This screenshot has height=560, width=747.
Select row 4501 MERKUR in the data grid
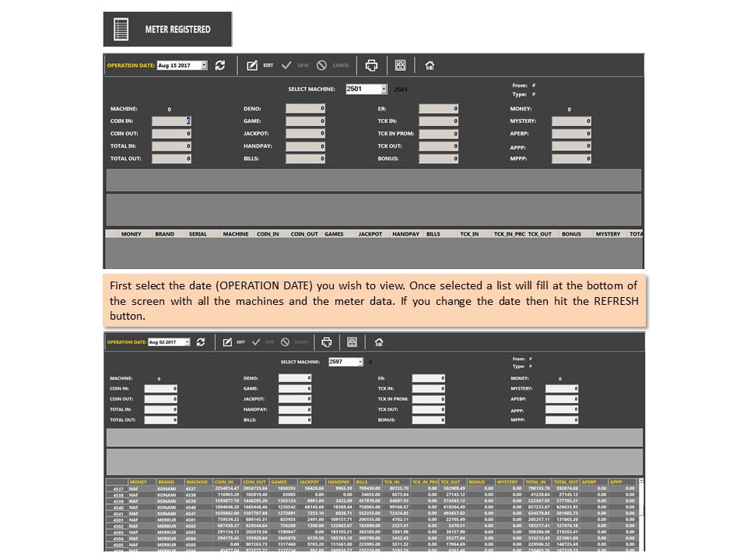[x=372, y=520]
